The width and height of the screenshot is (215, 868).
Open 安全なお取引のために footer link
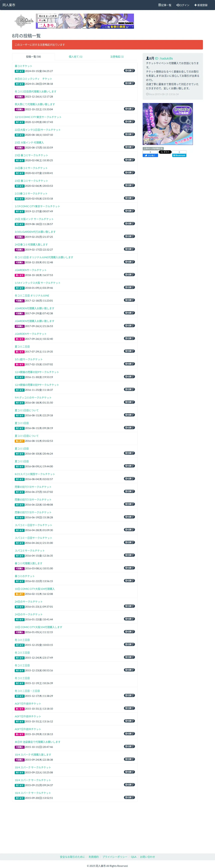coord(72,857)
